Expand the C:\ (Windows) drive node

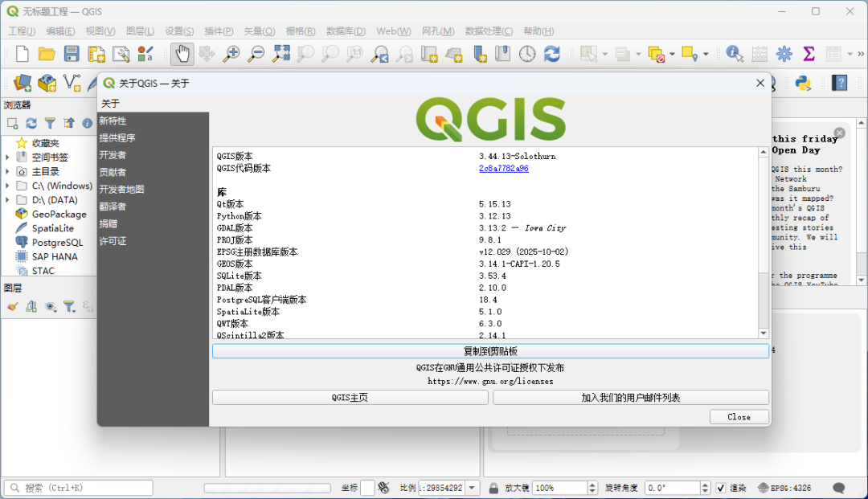coord(7,186)
